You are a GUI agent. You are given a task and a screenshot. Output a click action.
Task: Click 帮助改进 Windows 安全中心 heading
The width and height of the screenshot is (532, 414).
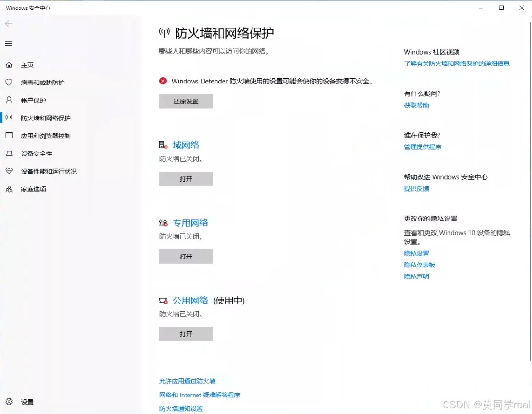[x=446, y=177]
